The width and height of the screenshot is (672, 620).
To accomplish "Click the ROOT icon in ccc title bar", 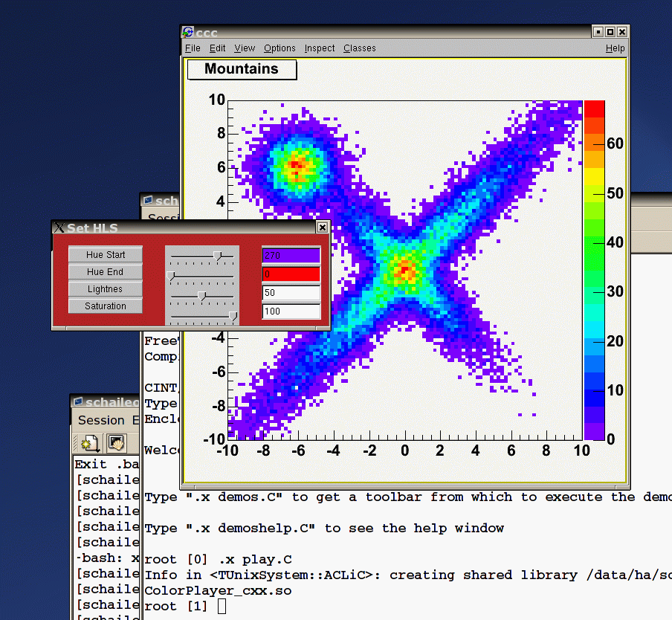I will coord(188,33).
